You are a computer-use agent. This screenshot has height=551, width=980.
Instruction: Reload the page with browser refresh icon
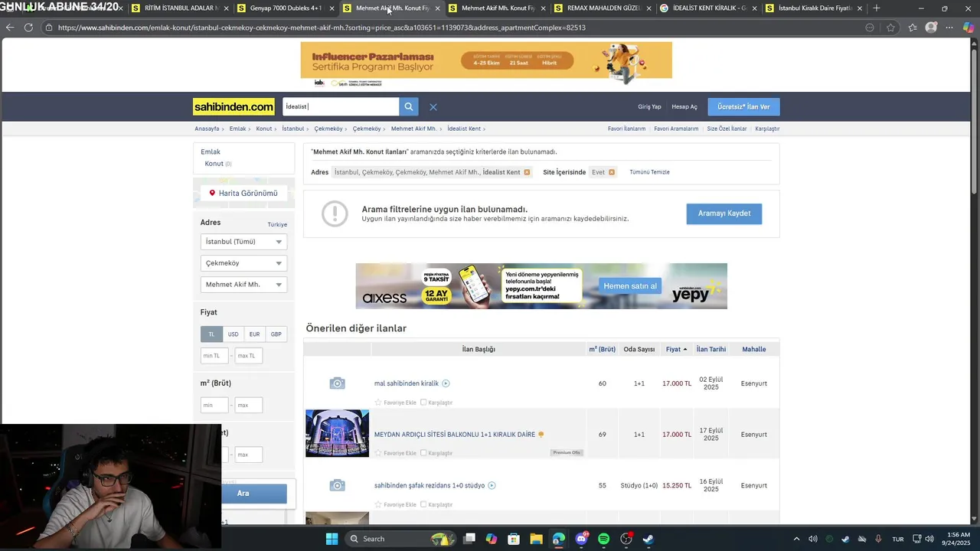pyautogui.click(x=28, y=28)
